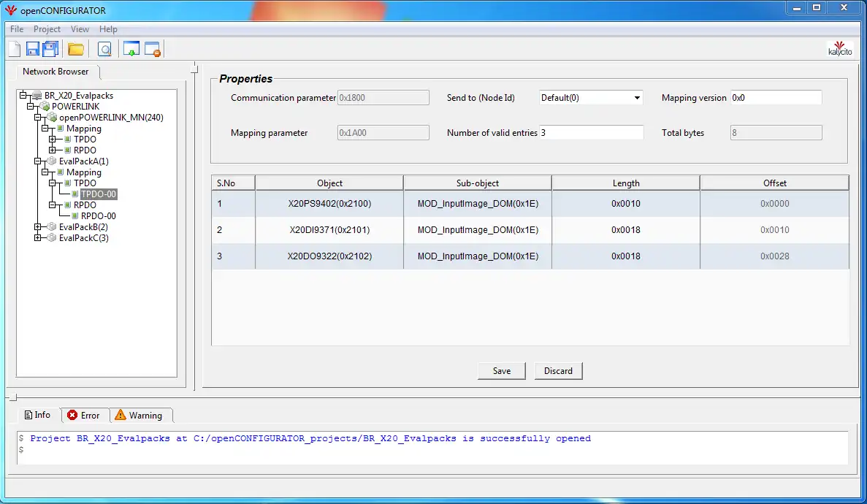Image resolution: width=867 pixels, height=504 pixels.
Task: Click the Mapping parameter 0x1A00 field
Action: point(383,133)
